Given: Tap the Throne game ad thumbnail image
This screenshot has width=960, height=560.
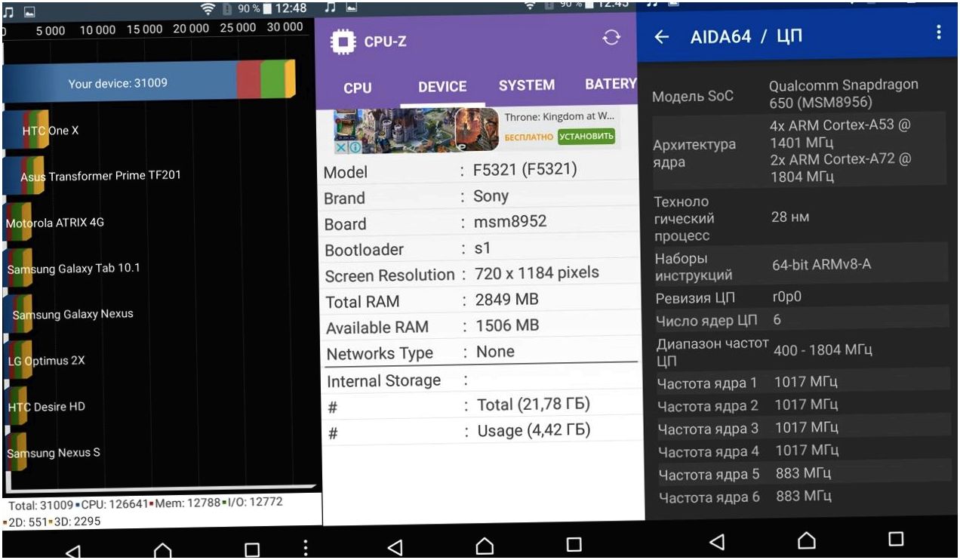Looking at the screenshot, I should (x=417, y=131).
